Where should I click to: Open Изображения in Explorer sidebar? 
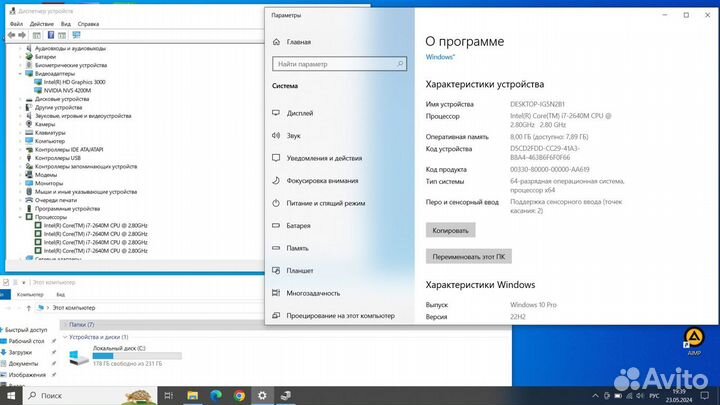[27, 375]
